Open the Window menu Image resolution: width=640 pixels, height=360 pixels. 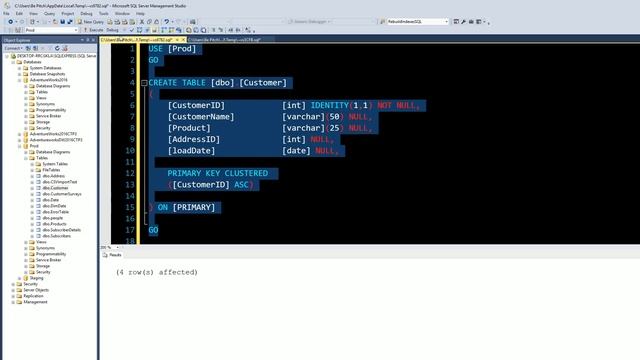pos(122,13)
